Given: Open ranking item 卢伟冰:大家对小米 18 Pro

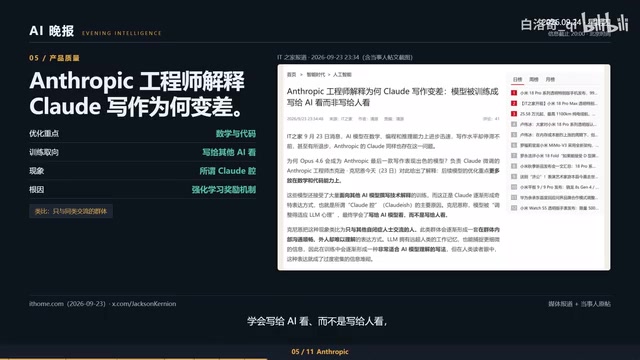Looking at the screenshot, I should [559, 124].
